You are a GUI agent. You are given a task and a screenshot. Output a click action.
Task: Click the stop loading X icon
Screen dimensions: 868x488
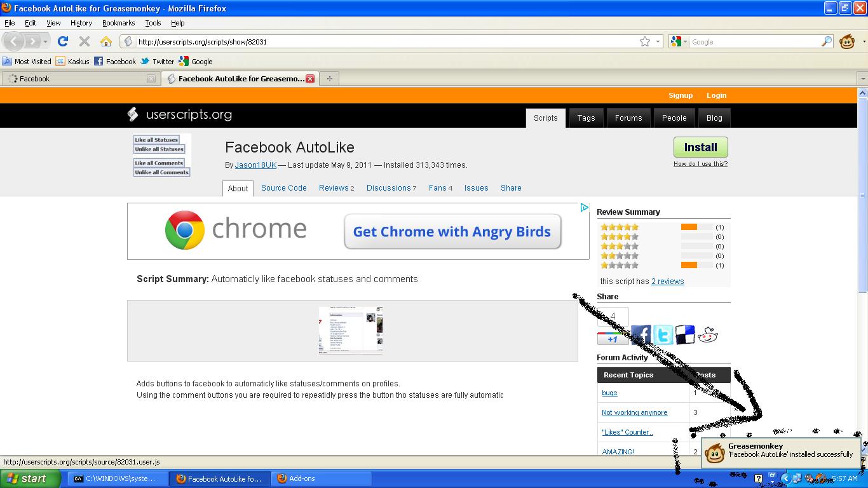(x=84, y=41)
